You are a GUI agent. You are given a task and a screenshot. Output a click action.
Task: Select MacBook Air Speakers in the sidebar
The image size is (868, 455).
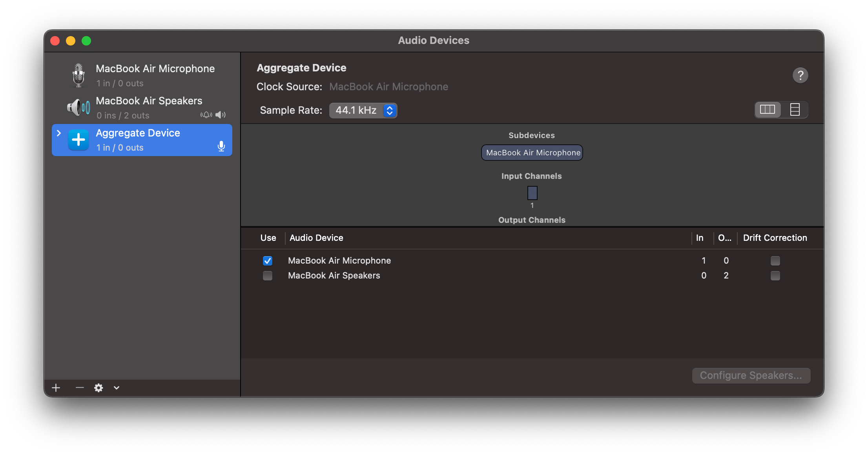pos(149,107)
